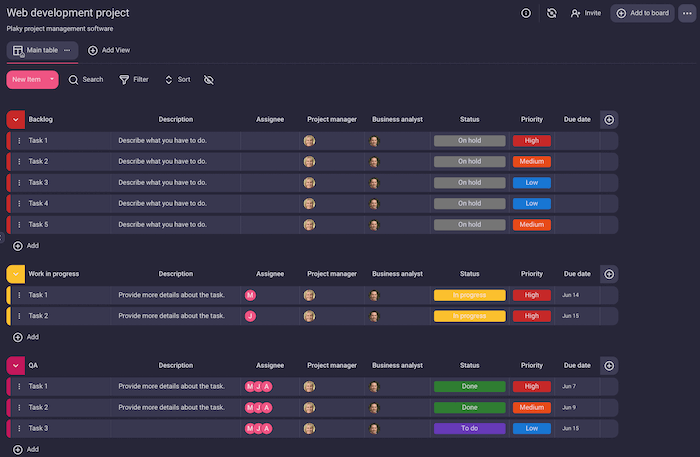
Task: Open the activity log icon in header
Action: click(x=552, y=13)
